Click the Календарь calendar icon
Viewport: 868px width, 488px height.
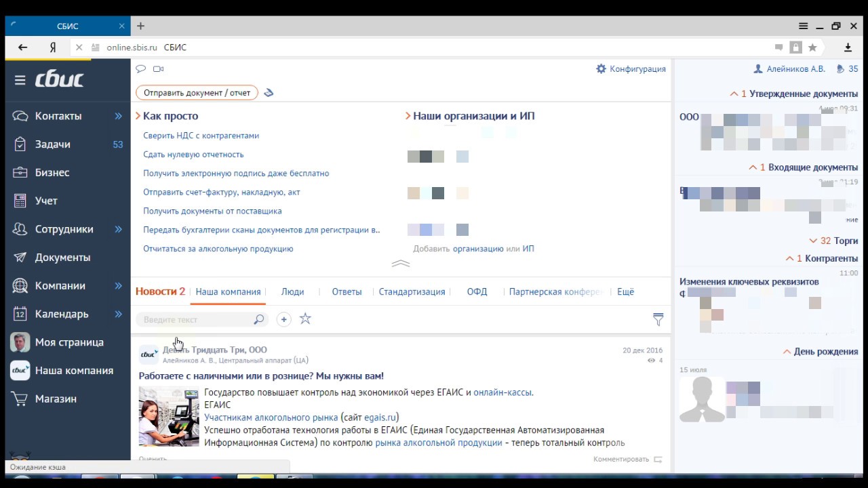[x=20, y=314]
